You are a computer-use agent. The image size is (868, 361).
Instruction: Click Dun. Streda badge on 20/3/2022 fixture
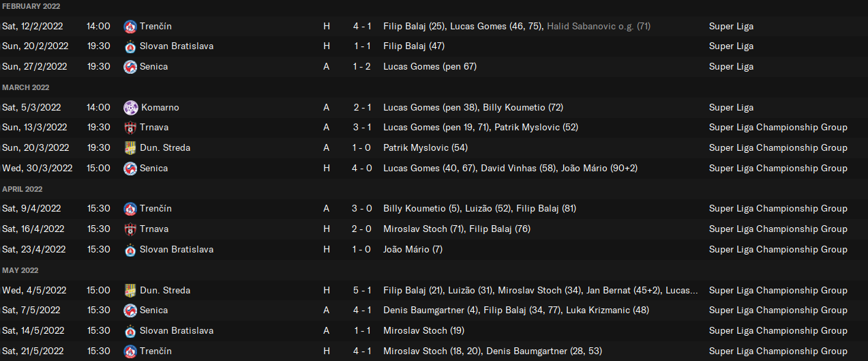(x=130, y=148)
